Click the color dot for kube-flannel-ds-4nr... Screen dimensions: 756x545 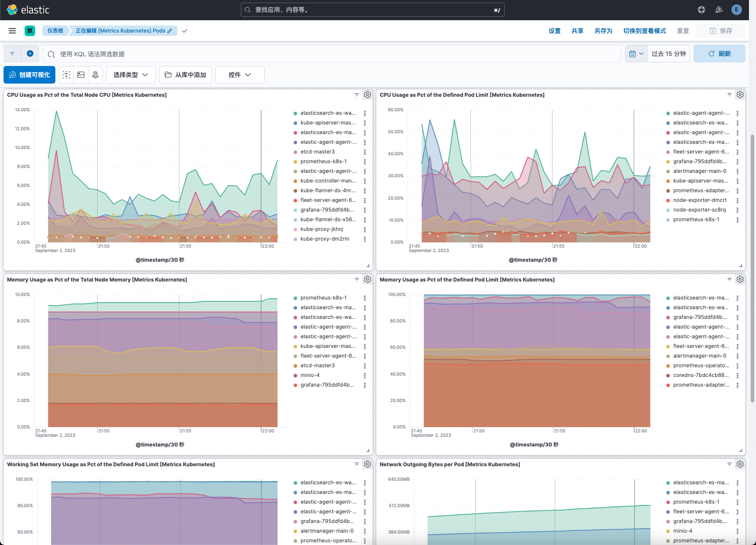click(295, 190)
